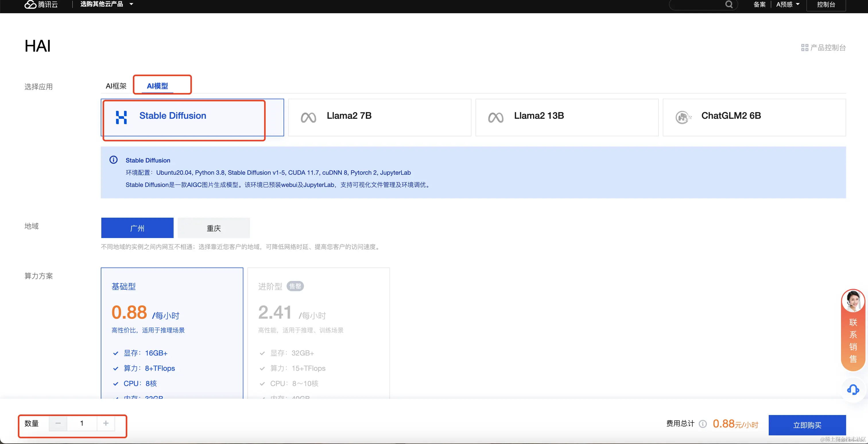The image size is (868, 444).
Task: Expand the other cloud products dropdown
Action: pyautogui.click(x=106, y=4)
